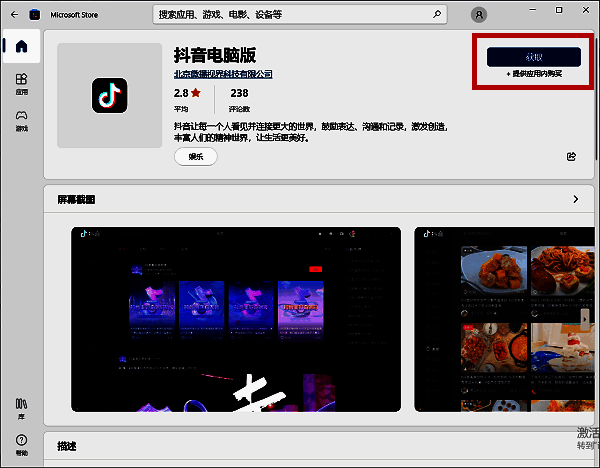
Task: Click the 获取 (Get) button
Action: tap(533, 57)
